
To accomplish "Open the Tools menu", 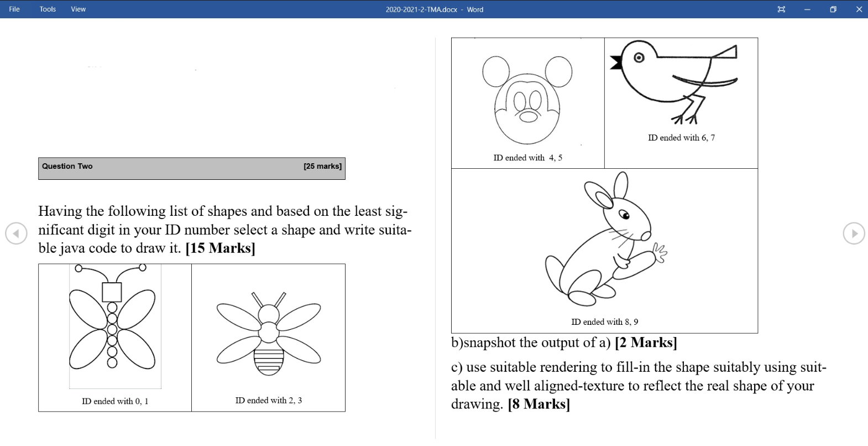I will [48, 9].
